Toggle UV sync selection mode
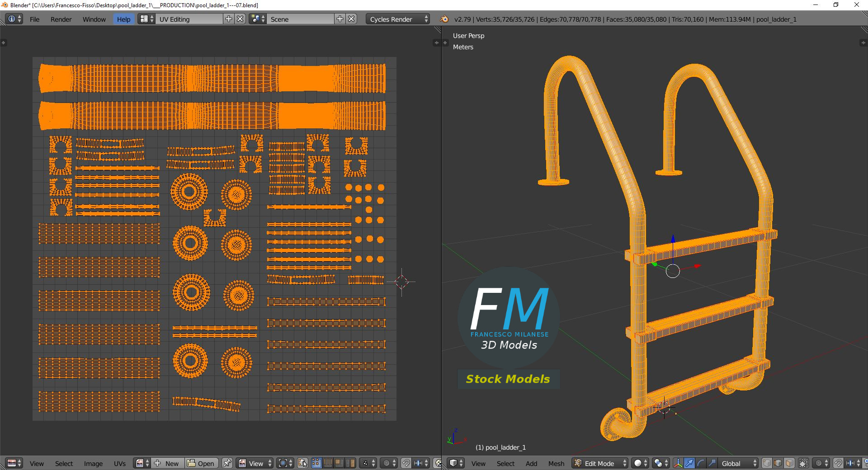 (x=302, y=463)
